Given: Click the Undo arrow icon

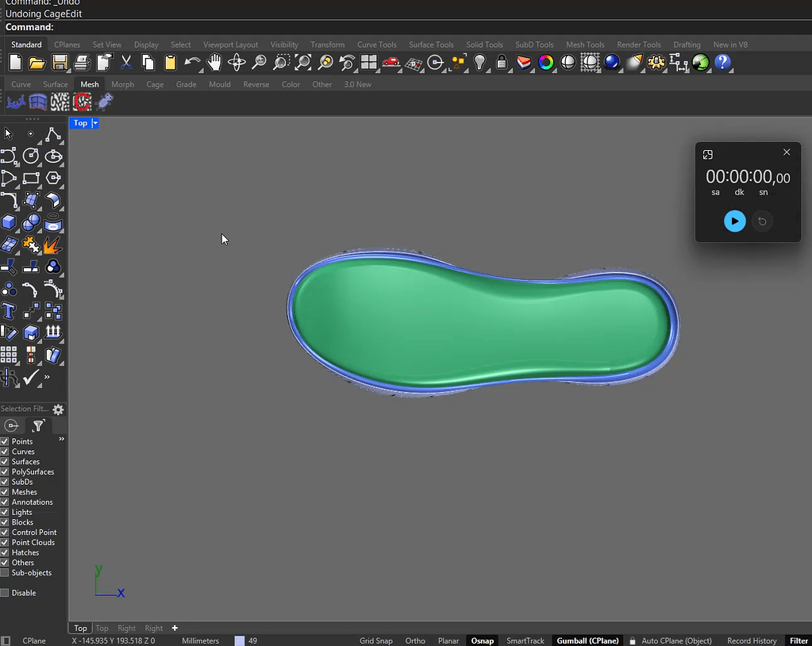Looking at the screenshot, I should coord(192,63).
